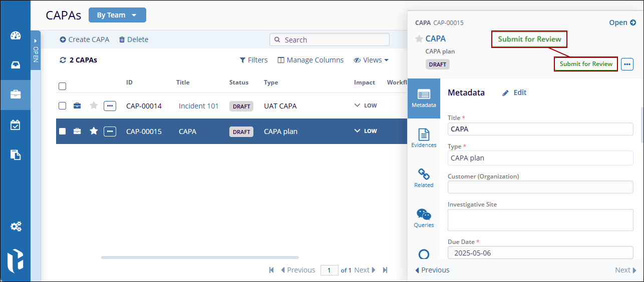Image resolution: width=644 pixels, height=282 pixels.
Task: Jump to last page of results
Action: [x=385, y=270]
